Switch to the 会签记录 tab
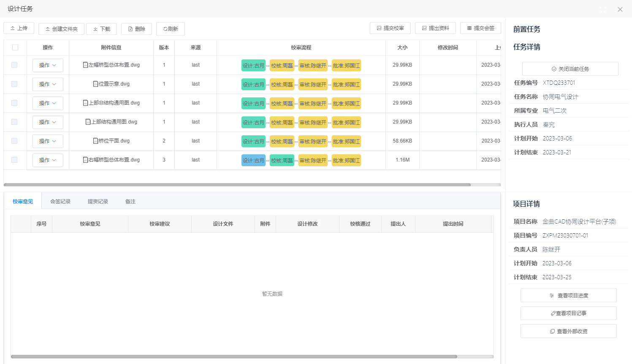 (x=60, y=202)
